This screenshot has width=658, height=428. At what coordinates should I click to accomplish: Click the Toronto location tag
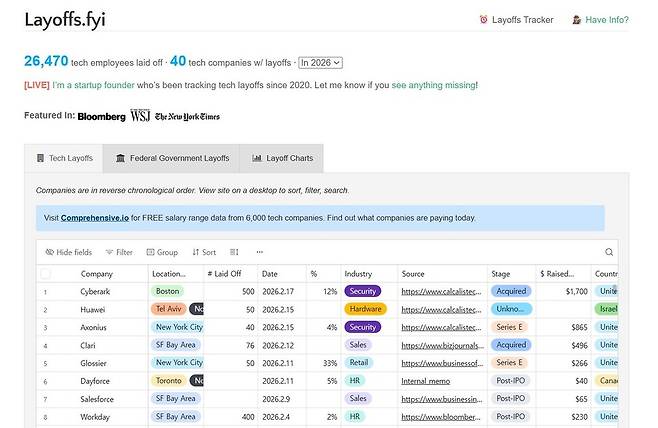[x=169, y=381]
